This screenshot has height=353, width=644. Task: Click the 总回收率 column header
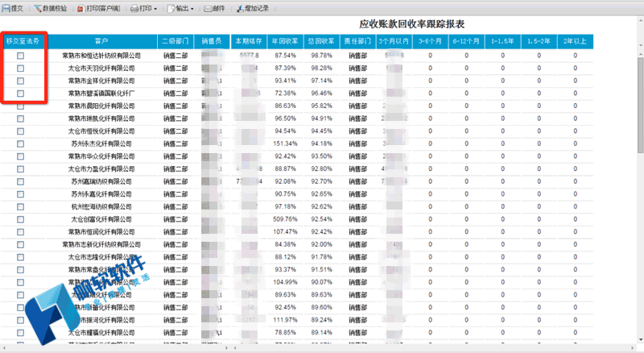coord(321,41)
